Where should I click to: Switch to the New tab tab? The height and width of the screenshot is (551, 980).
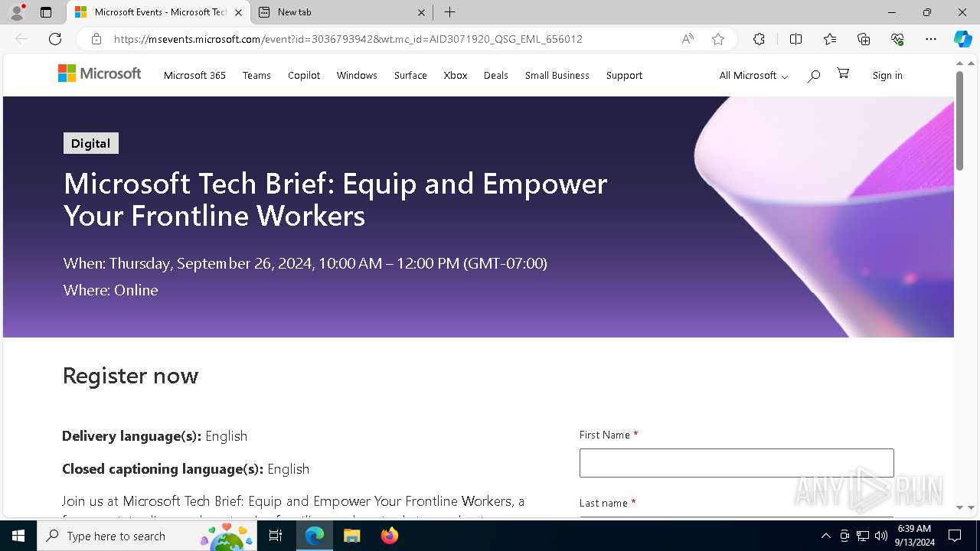click(x=341, y=12)
